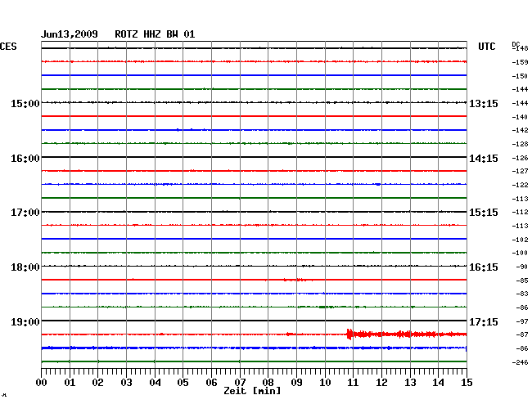The height and width of the screenshot is (404, 532).
Task: Click the DC offset value -87
Action: (521, 334)
